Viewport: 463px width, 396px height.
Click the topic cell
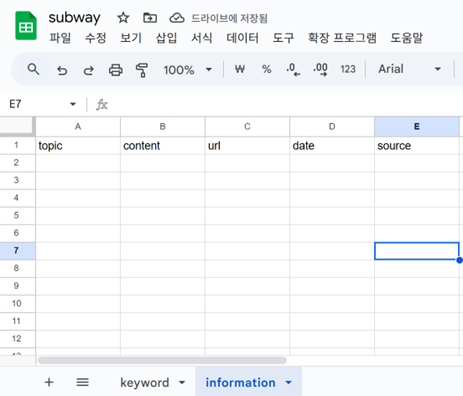tap(78, 146)
